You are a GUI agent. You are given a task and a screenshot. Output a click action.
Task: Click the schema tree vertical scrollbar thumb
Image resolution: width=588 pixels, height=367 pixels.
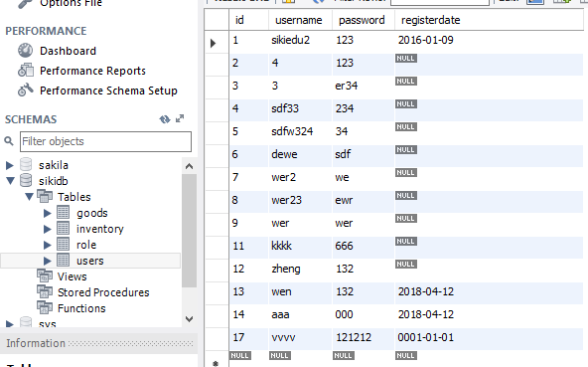(x=190, y=231)
